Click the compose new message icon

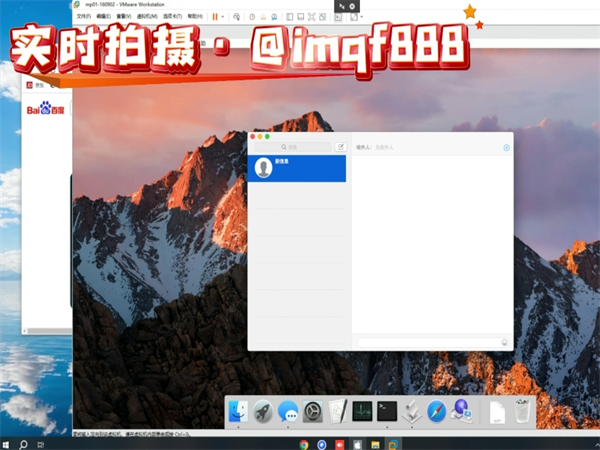[341, 147]
